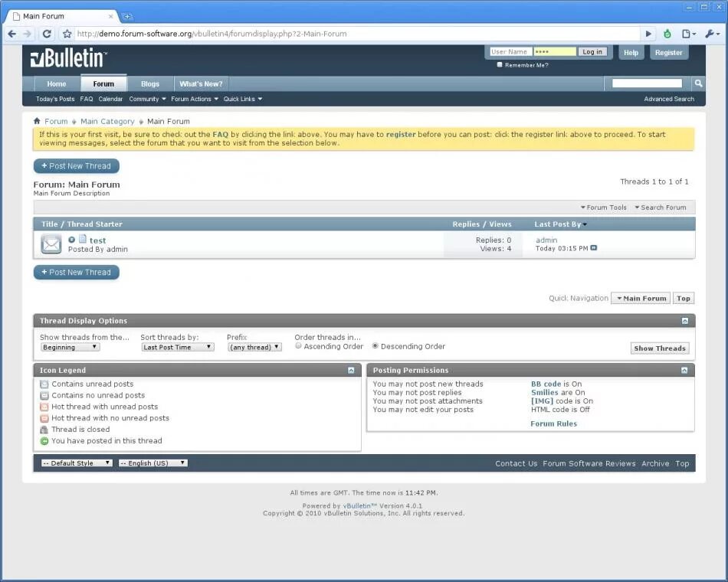Viewport: 728px width, 582px height.
Task: Click the browser address bar
Action: tap(356, 34)
